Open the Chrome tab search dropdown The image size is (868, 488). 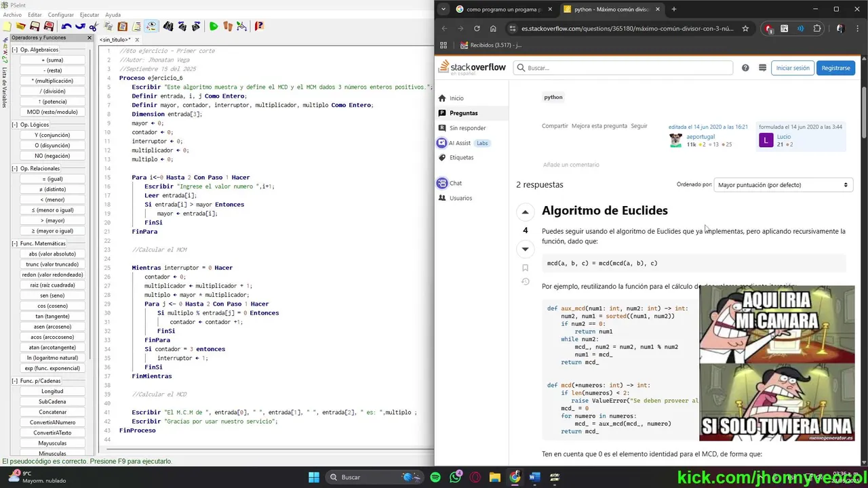pos(443,9)
